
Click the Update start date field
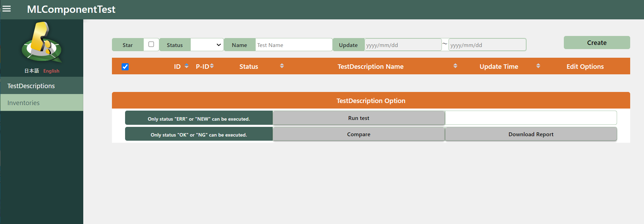tap(402, 45)
